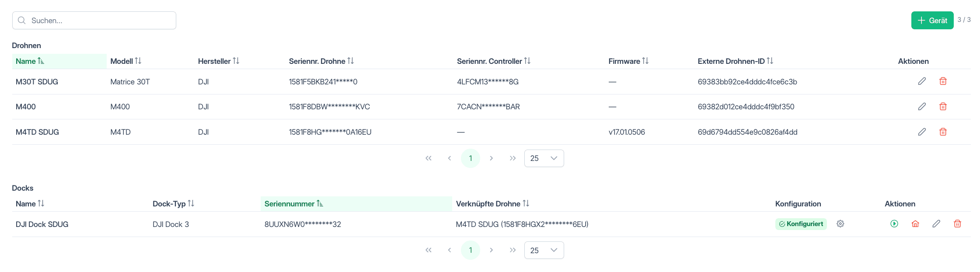Open docks rows-per-page dropdown
This screenshot has height=272, width=980.
click(x=544, y=250)
